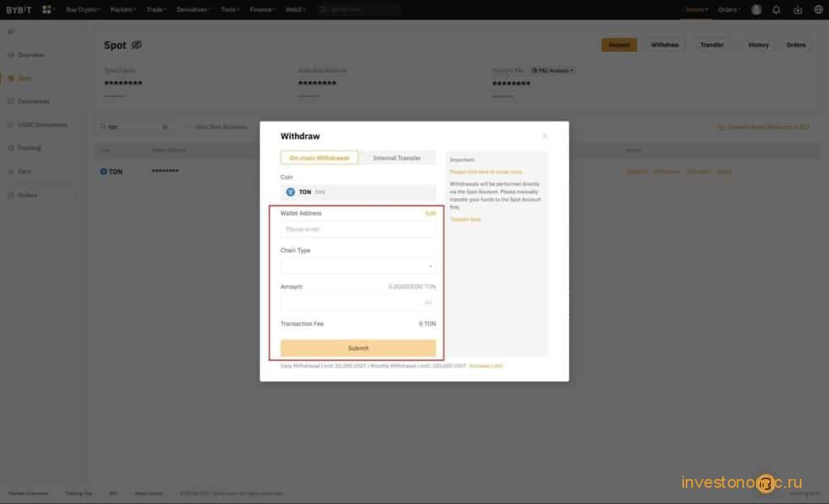Viewport: 829px width, 504px height.
Task: Click the Add wallet address link
Action: click(431, 214)
